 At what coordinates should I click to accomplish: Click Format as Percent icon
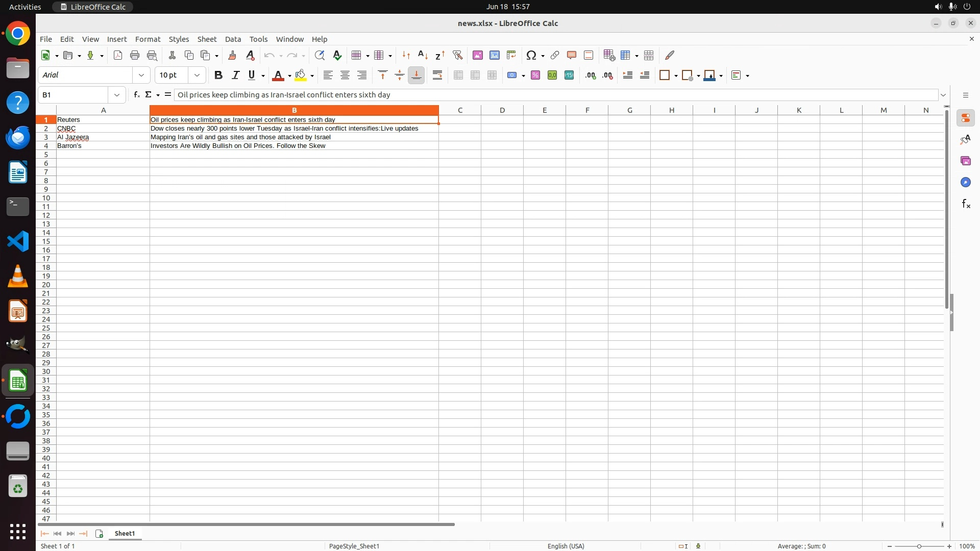535,75
